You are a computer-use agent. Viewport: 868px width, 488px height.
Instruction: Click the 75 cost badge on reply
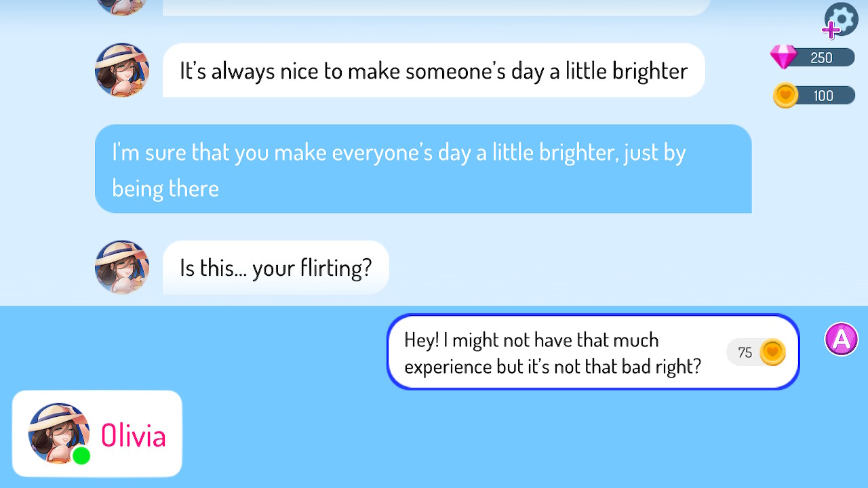tap(755, 352)
